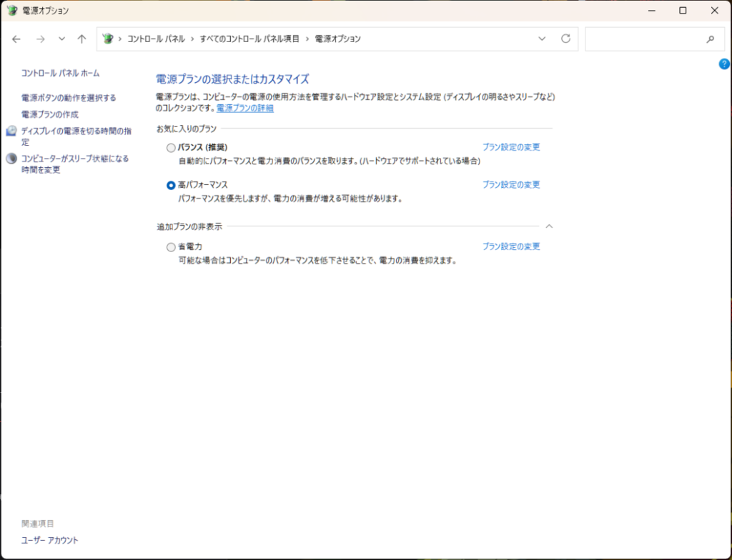The height and width of the screenshot is (560, 732).
Task: Click the refresh icon beside the address bar
Action: click(565, 39)
